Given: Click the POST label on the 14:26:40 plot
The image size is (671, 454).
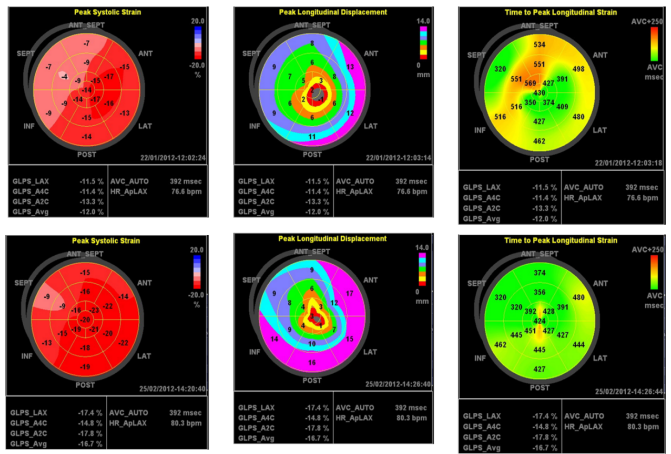Looking at the screenshot, I should pyautogui.click(x=312, y=380).
